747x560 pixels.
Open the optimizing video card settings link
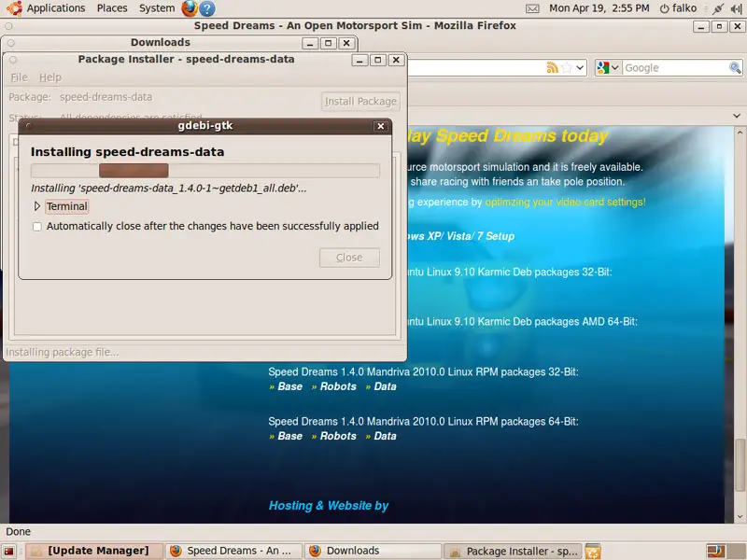[565, 202]
